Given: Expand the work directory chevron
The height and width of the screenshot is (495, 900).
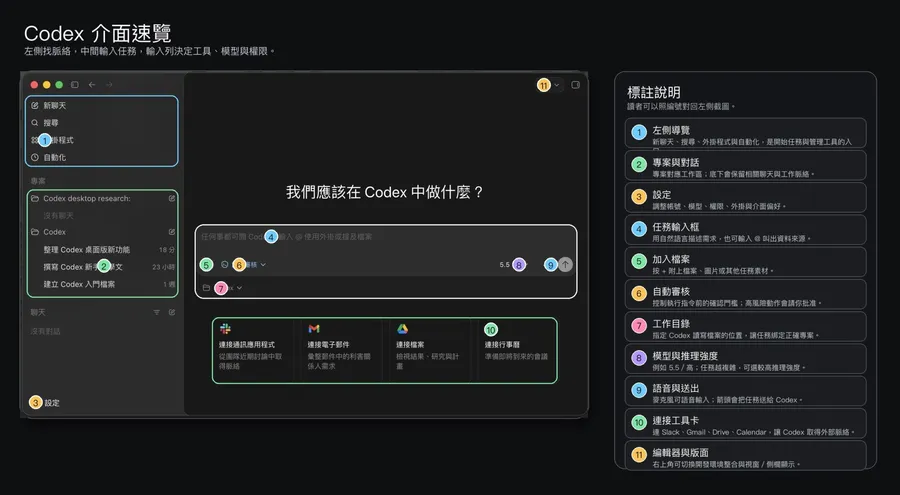Looking at the screenshot, I should click(x=239, y=288).
